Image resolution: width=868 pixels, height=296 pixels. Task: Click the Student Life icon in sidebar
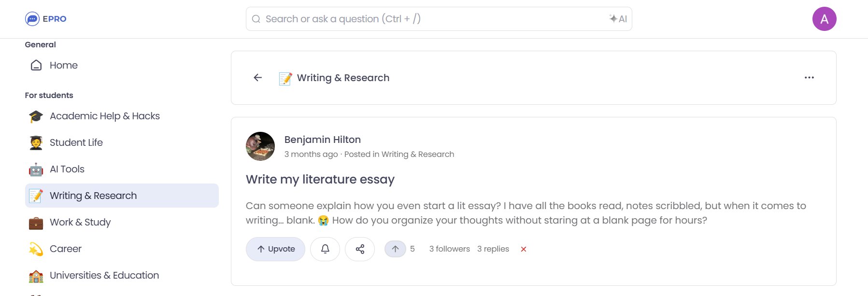pos(35,142)
